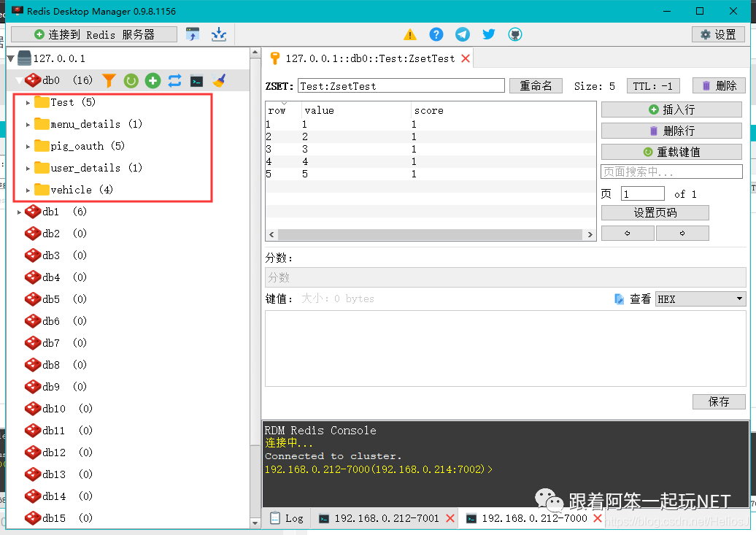Image resolution: width=756 pixels, height=535 pixels.
Task: Click the TTL: -1 button
Action: click(x=653, y=86)
